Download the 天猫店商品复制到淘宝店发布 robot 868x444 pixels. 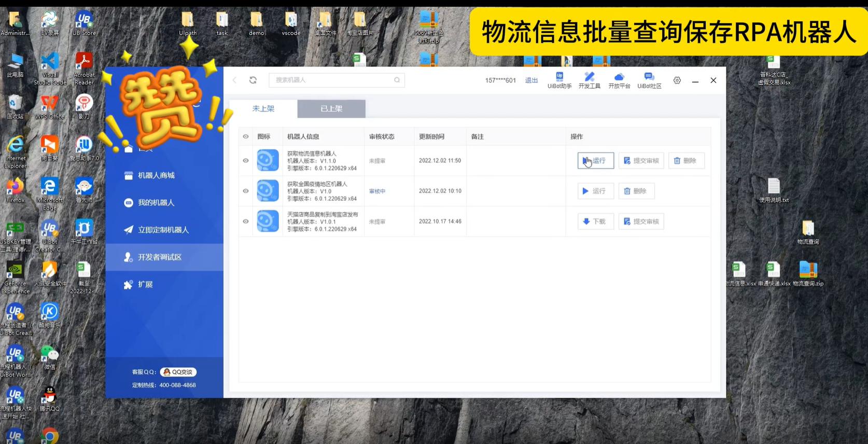point(596,221)
